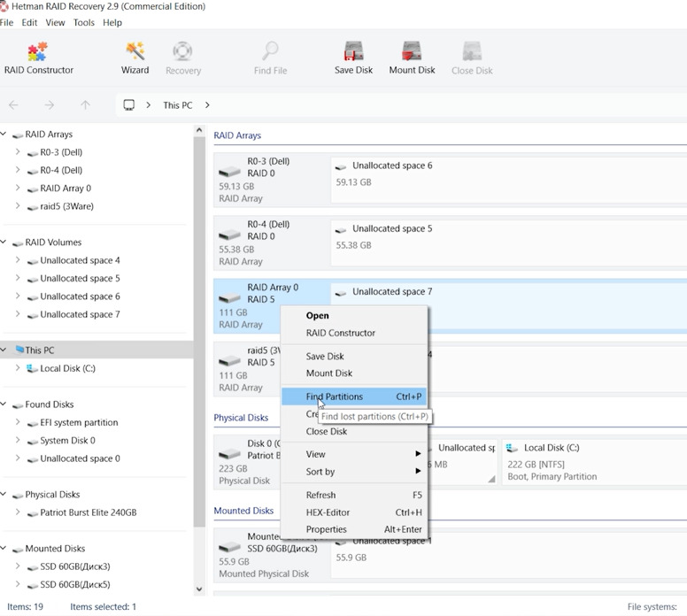Expand the This PC breadcrumb chevron
The image size is (687, 616).
[x=207, y=105]
